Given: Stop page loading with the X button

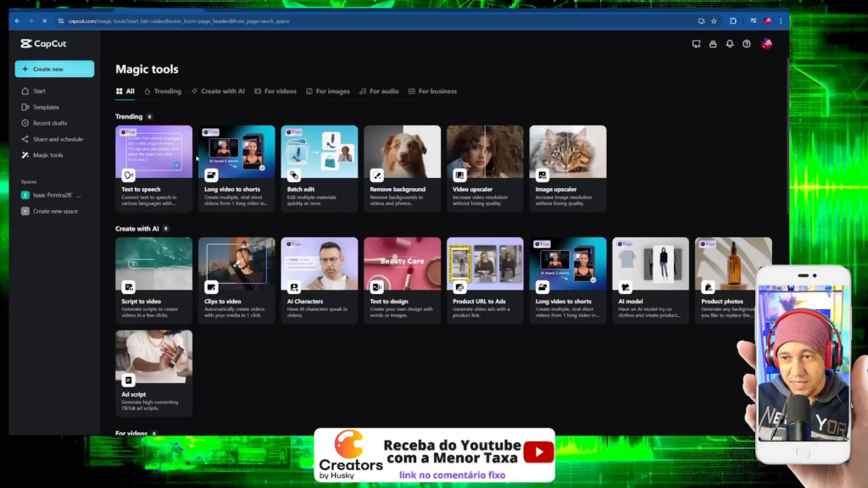Looking at the screenshot, I should 43,20.
